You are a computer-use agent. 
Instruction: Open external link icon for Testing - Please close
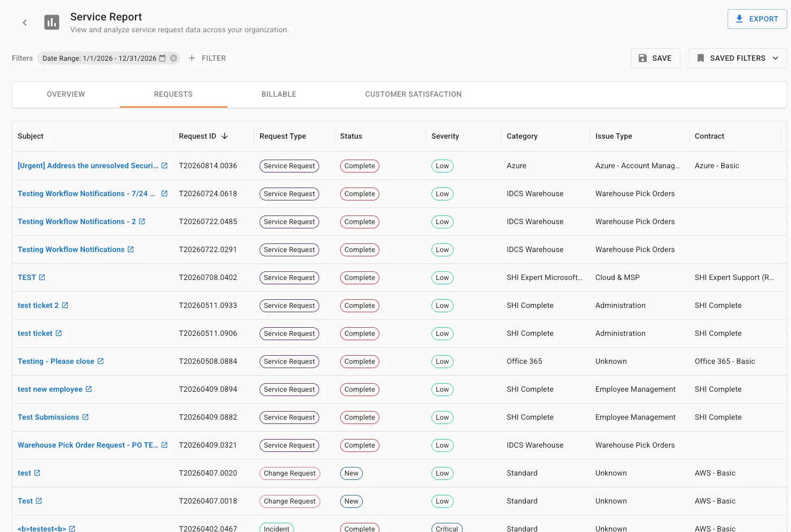click(100, 361)
